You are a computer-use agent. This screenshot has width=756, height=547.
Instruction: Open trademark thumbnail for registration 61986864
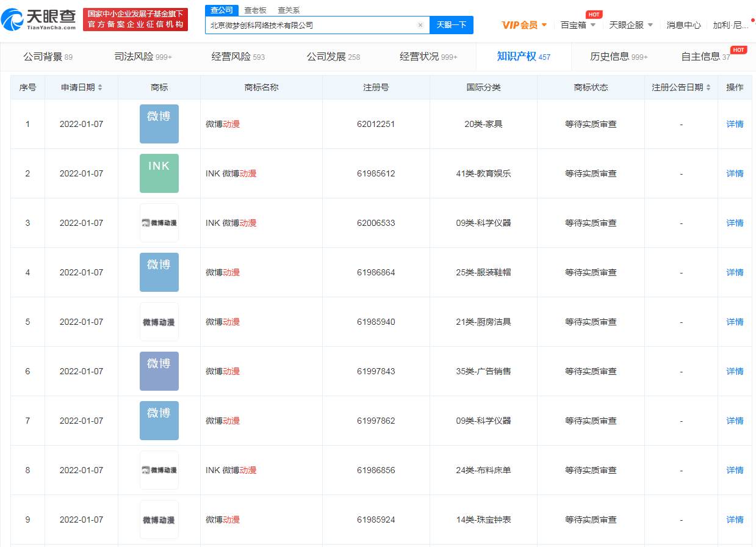click(x=159, y=272)
